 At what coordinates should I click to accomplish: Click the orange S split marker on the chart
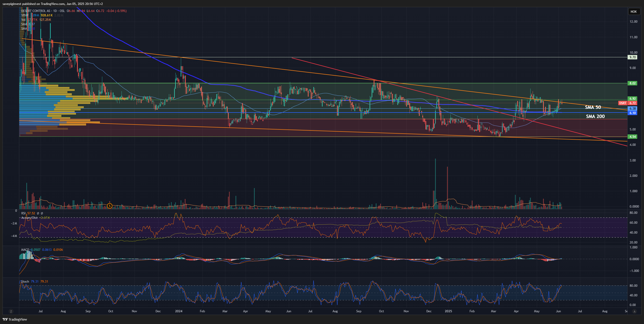(110, 206)
